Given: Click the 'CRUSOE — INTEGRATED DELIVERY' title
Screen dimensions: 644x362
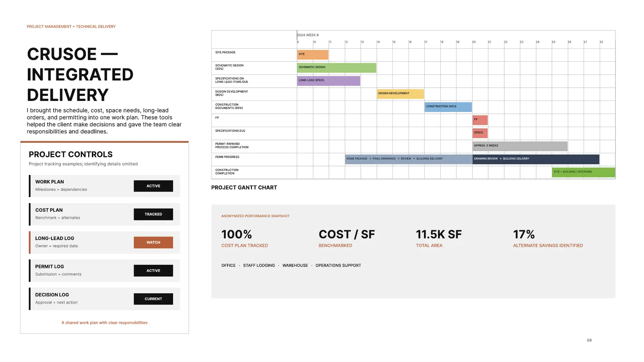Looking at the screenshot, I should (80, 74).
